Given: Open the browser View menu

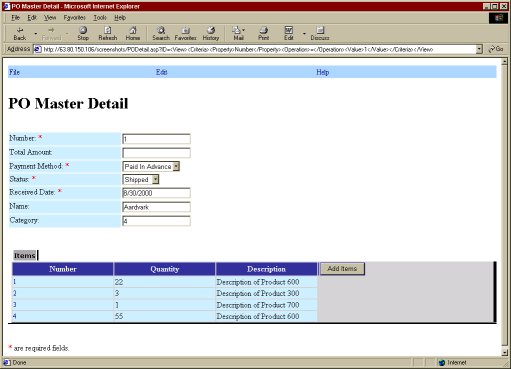Looking at the screenshot, I should pos(50,18).
